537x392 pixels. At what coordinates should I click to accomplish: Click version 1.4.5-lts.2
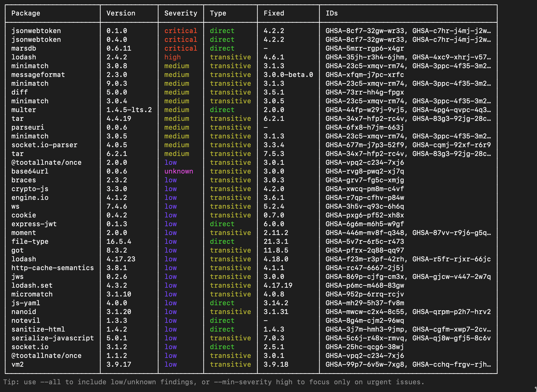pyautogui.click(x=129, y=110)
